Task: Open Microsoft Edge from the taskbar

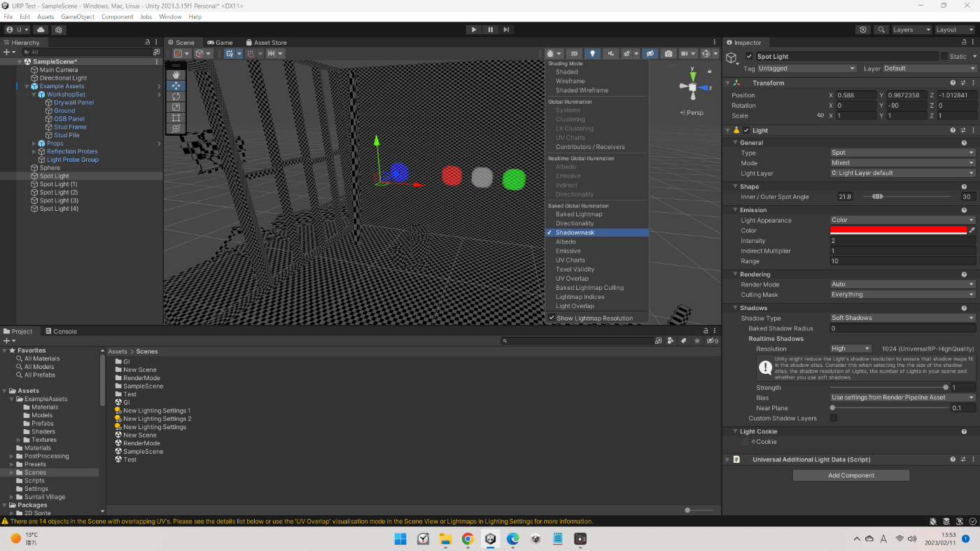Action: [513, 539]
